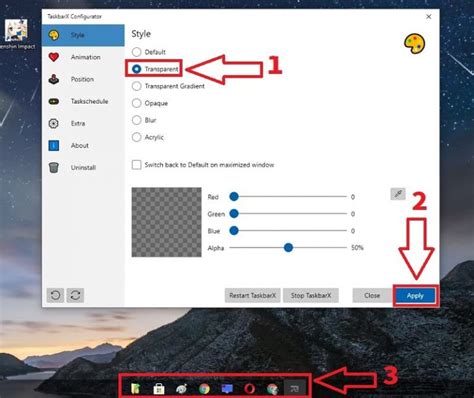Image resolution: width=474 pixels, height=398 pixels.
Task: Click the Blue slider handle
Action: pyautogui.click(x=234, y=231)
